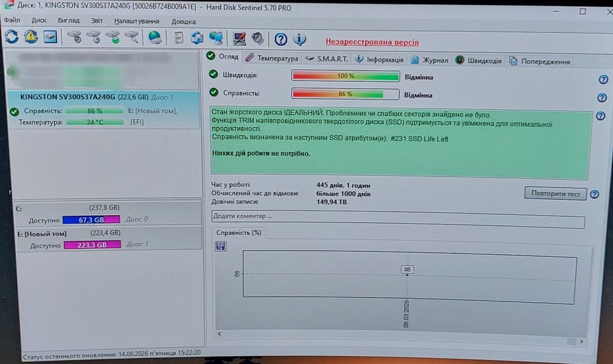Screen dimensions: 613x364
Task: Click the refresh icon with yellow warning triangle
Action: coord(31,37)
